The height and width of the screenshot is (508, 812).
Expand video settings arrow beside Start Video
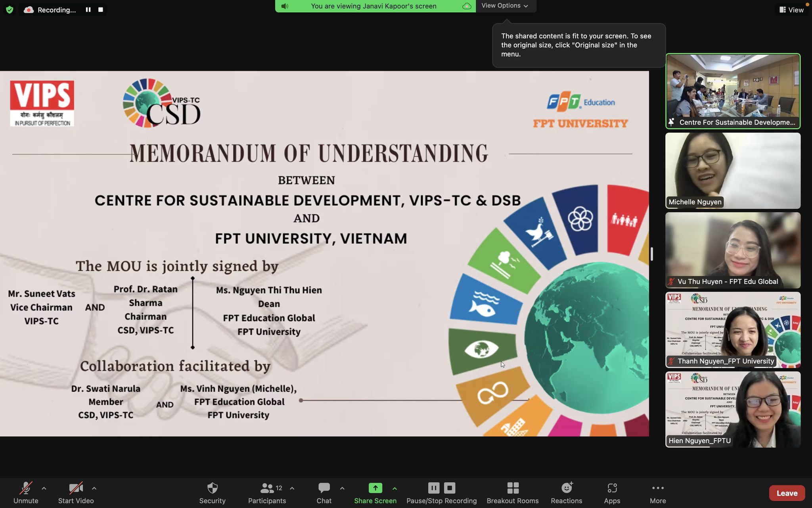94,488
